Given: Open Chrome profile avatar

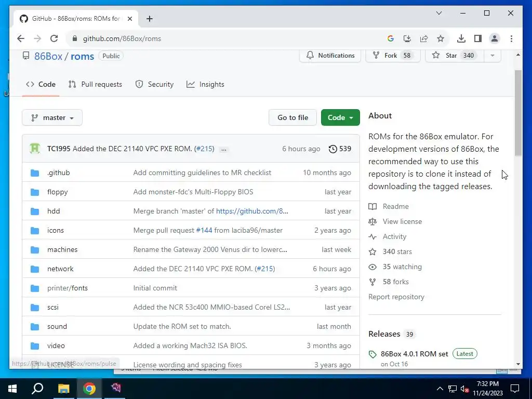Looking at the screenshot, I should pyautogui.click(x=495, y=38).
